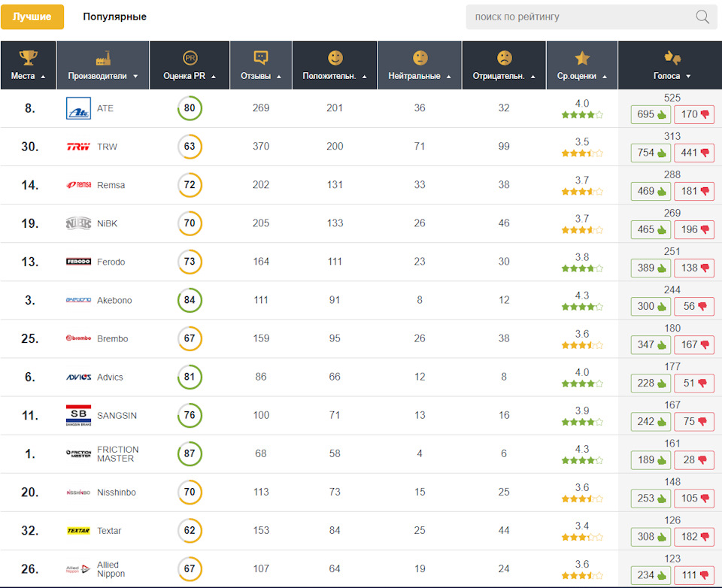The height and width of the screenshot is (588, 722).
Task: Click the Ferodo brand logo
Action: (78, 262)
